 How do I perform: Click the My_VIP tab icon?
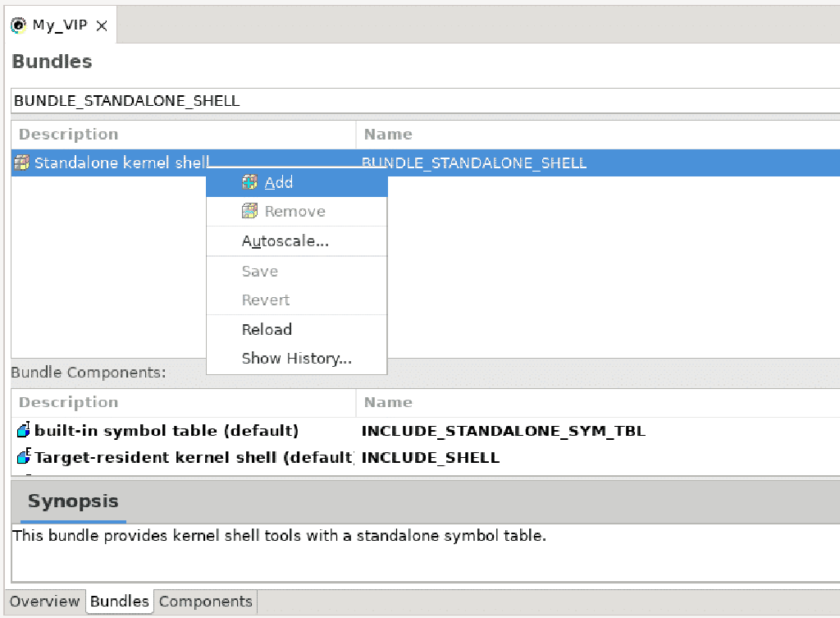(x=18, y=25)
